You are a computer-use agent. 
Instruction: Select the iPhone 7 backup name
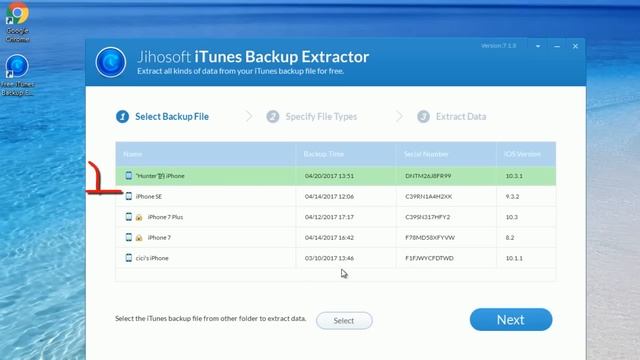pos(159,238)
